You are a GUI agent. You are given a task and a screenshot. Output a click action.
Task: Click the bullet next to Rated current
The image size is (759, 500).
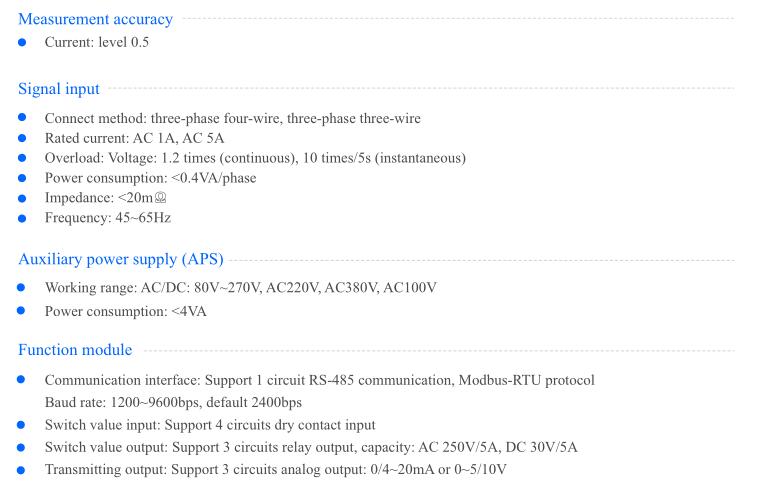pyautogui.click(x=22, y=138)
